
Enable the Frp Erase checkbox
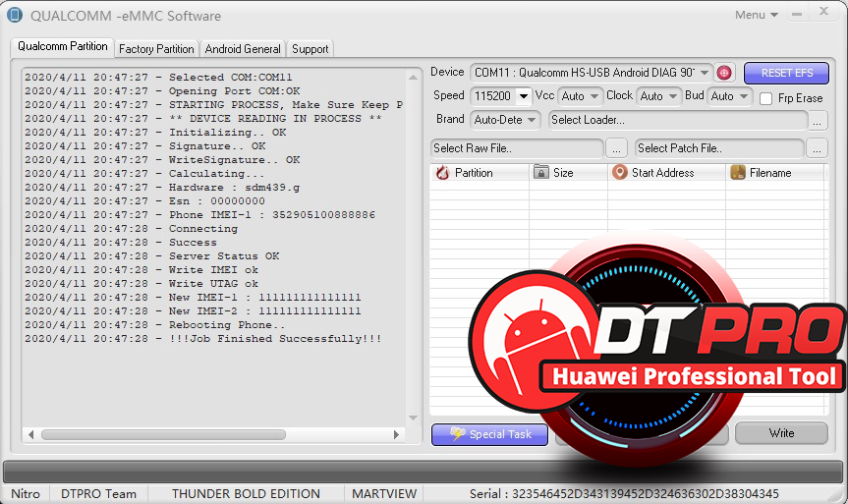tap(765, 98)
